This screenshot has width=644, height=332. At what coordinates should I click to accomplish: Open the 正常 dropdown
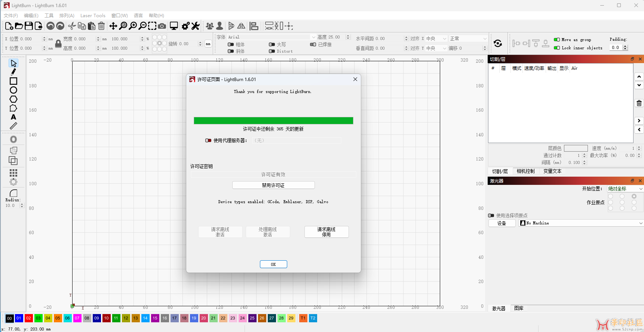(x=468, y=38)
